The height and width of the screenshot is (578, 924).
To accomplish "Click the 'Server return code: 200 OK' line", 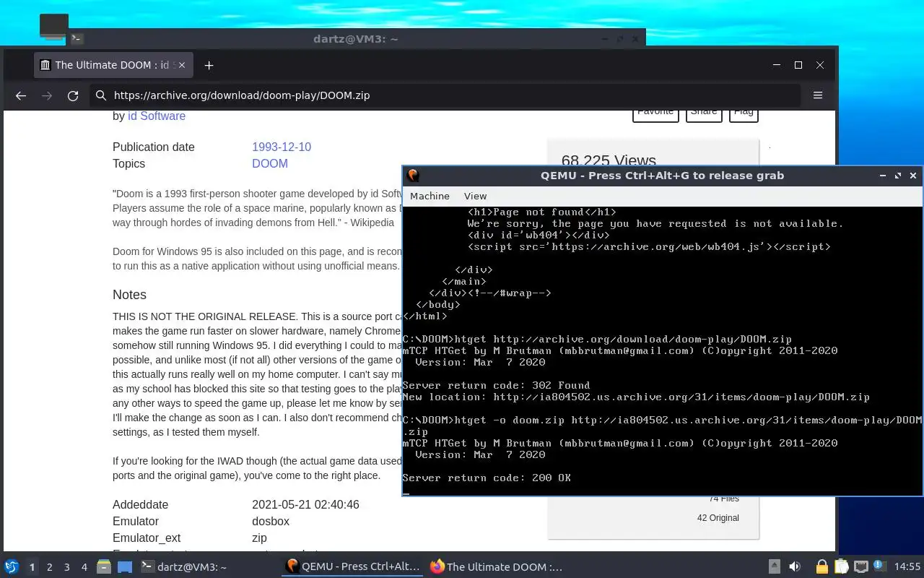I will click(x=487, y=478).
